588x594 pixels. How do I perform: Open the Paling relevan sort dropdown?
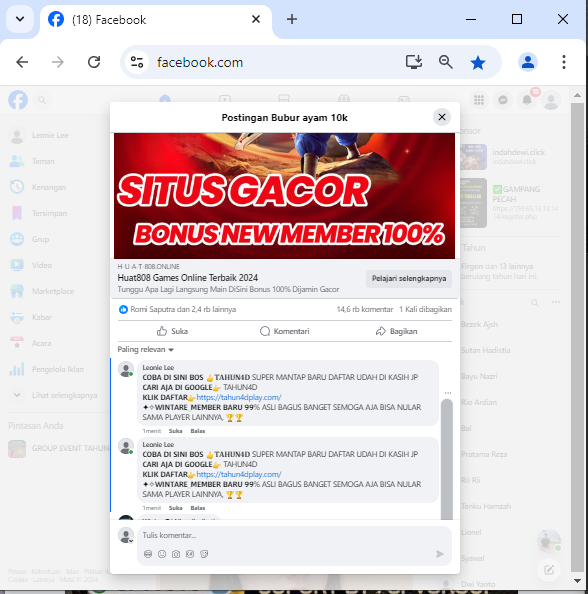point(145,349)
